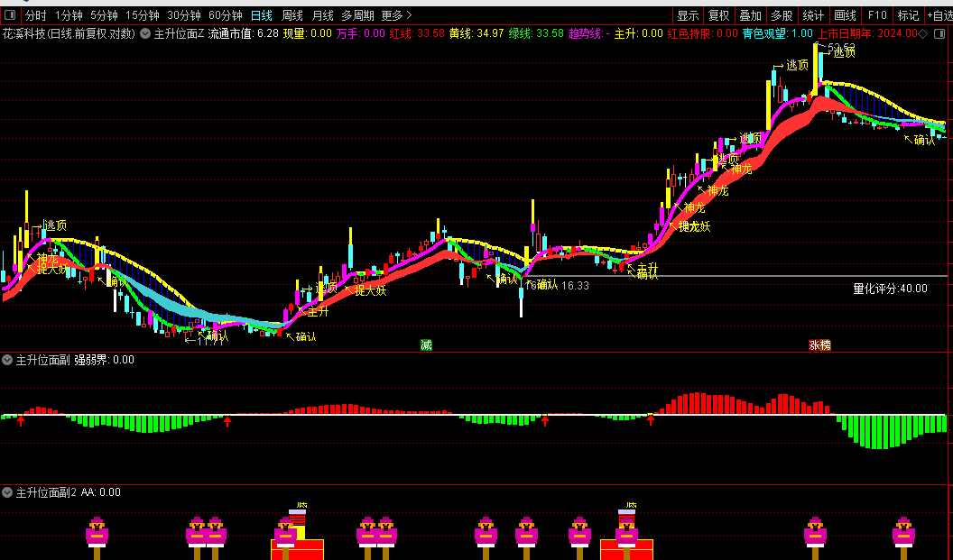Toggle the left side panel icon
This screenshot has width=953, height=560.
(x=10, y=15)
